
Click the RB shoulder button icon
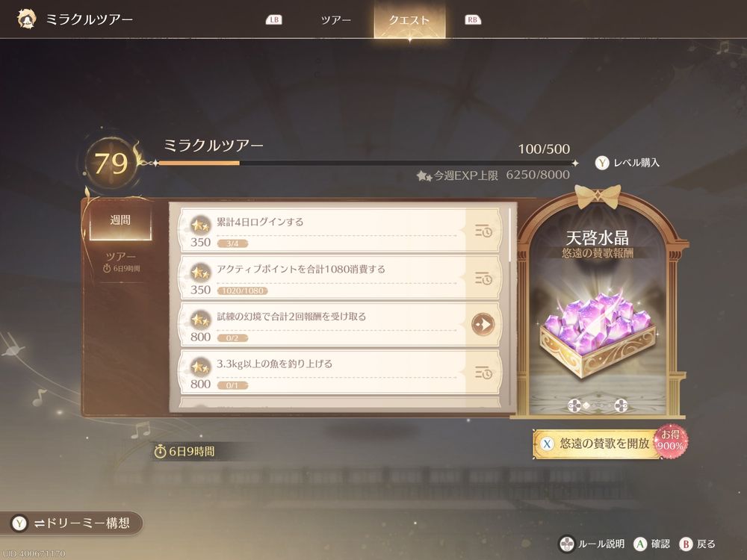pos(472,19)
